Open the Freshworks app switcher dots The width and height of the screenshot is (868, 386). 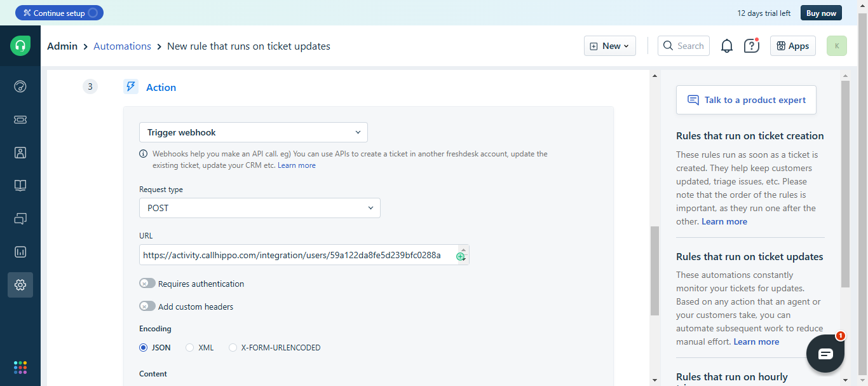(x=20, y=368)
